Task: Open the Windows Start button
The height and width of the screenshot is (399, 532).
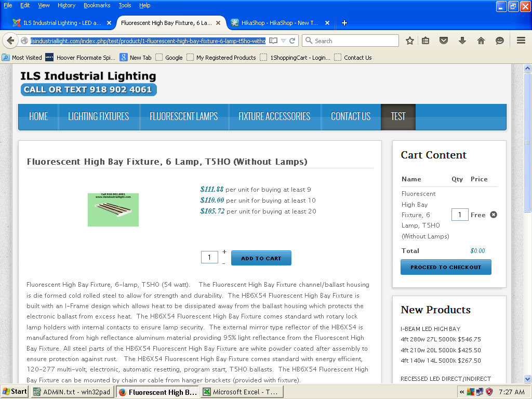Action: point(15,392)
